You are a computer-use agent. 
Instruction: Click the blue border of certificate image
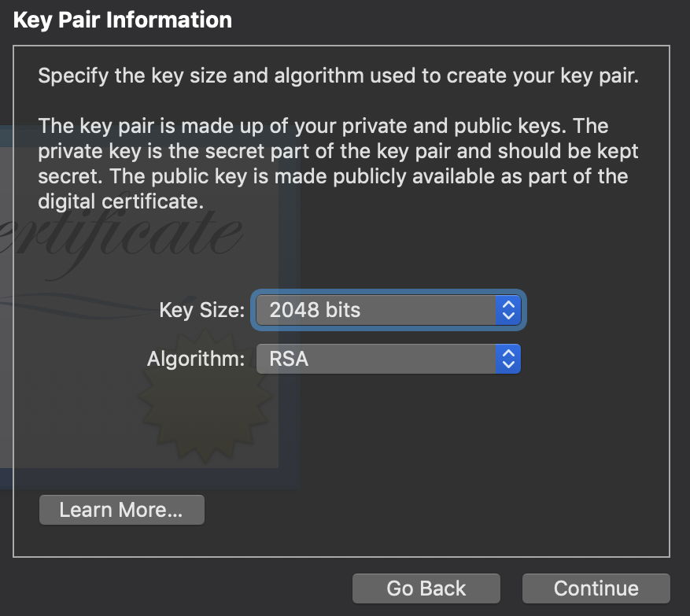tap(291, 330)
